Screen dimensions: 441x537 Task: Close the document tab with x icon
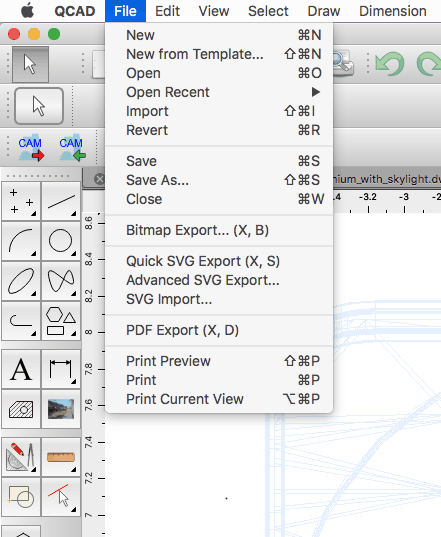99,179
